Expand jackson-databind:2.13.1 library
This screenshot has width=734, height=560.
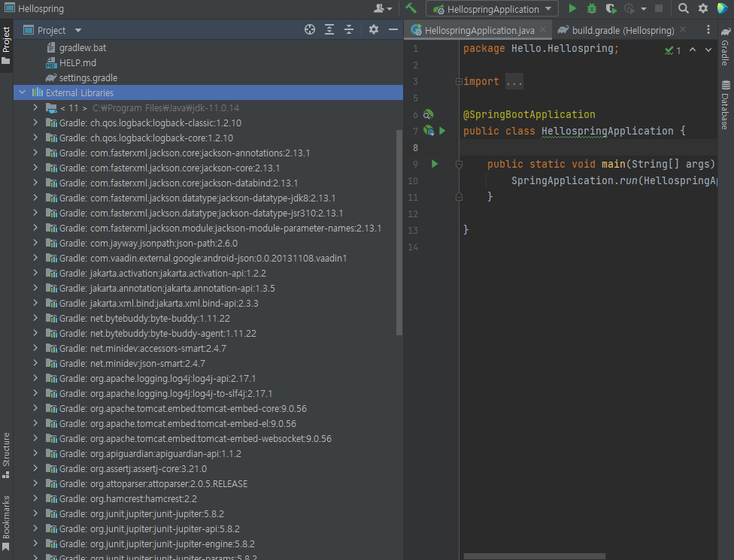pyautogui.click(x=35, y=183)
